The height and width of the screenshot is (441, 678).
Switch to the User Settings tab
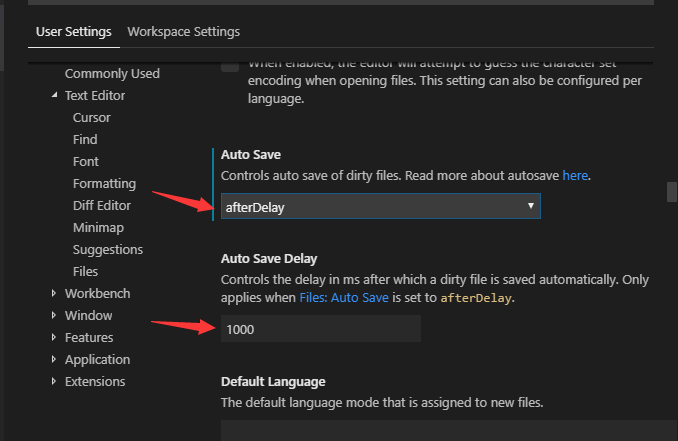click(x=73, y=32)
